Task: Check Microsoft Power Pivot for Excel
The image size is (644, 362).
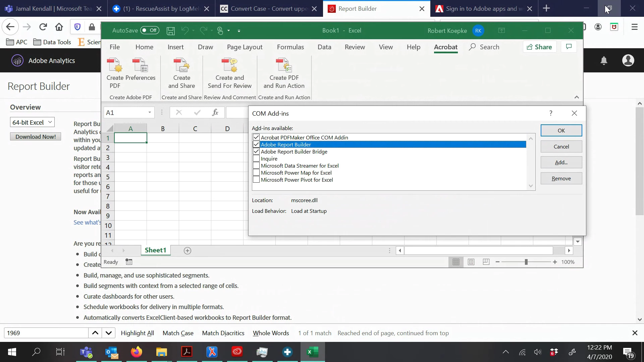Action: (x=256, y=180)
